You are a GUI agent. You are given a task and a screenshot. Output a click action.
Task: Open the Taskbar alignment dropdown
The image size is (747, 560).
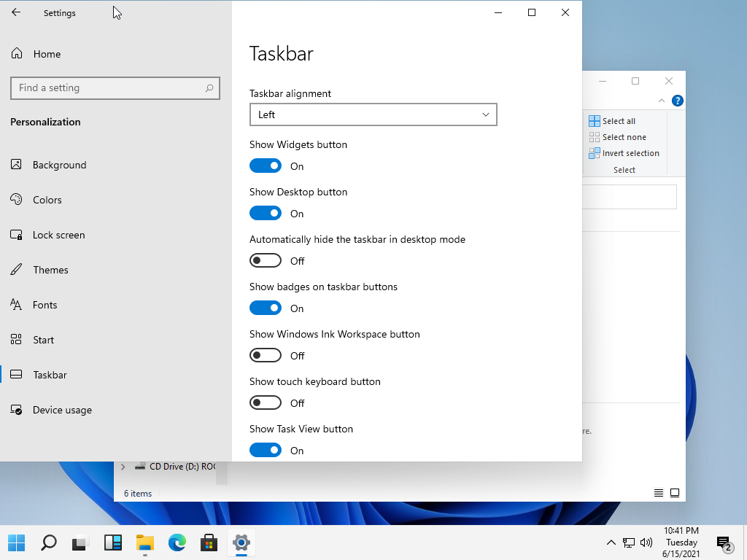click(x=373, y=114)
